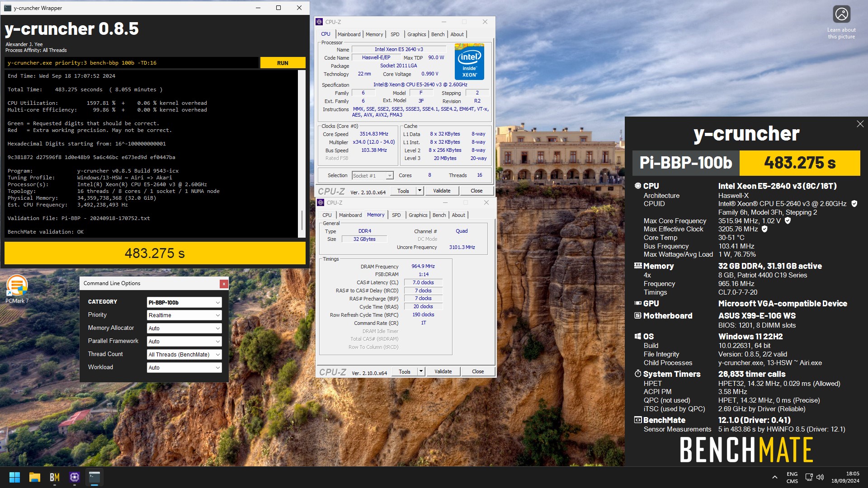868x488 pixels.
Task: Click the BenchMate section icon
Action: [638, 420]
